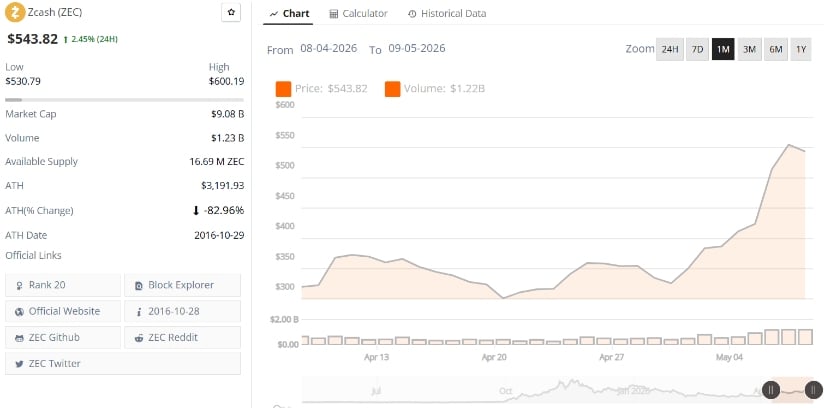This screenshot has height=408, width=825.
Task: Open the Block Explorer link
Action: tap(183, 285)
